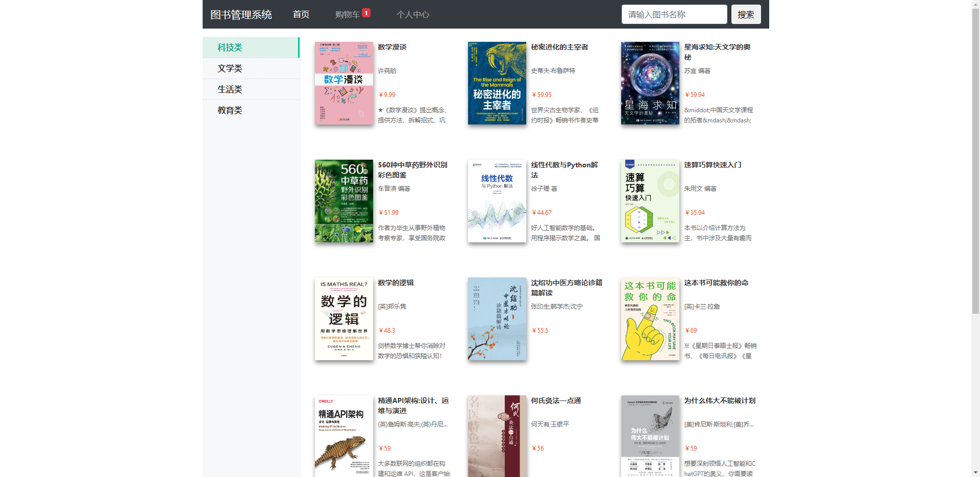Click the price ¥ 51.99

(388, 213)
